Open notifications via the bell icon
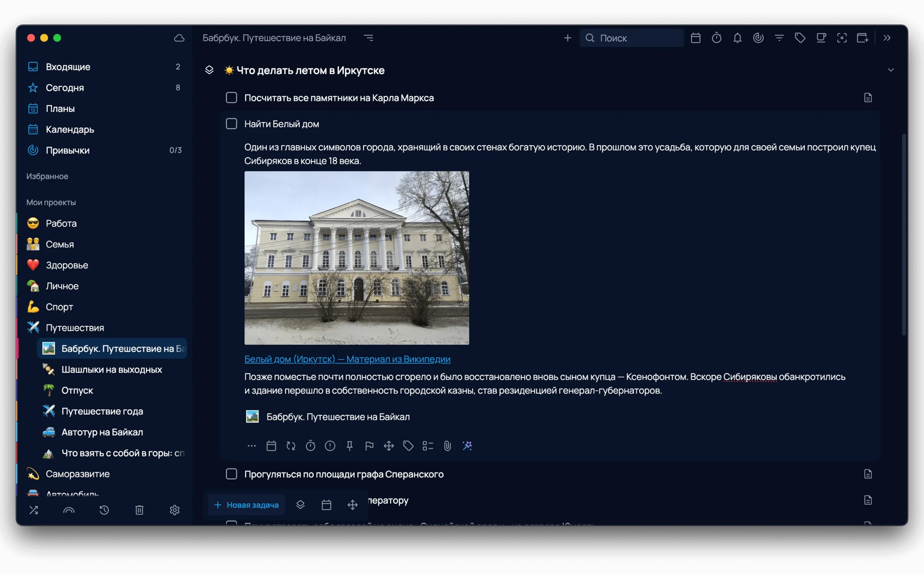Screen dimensions: 924x574 737,37
